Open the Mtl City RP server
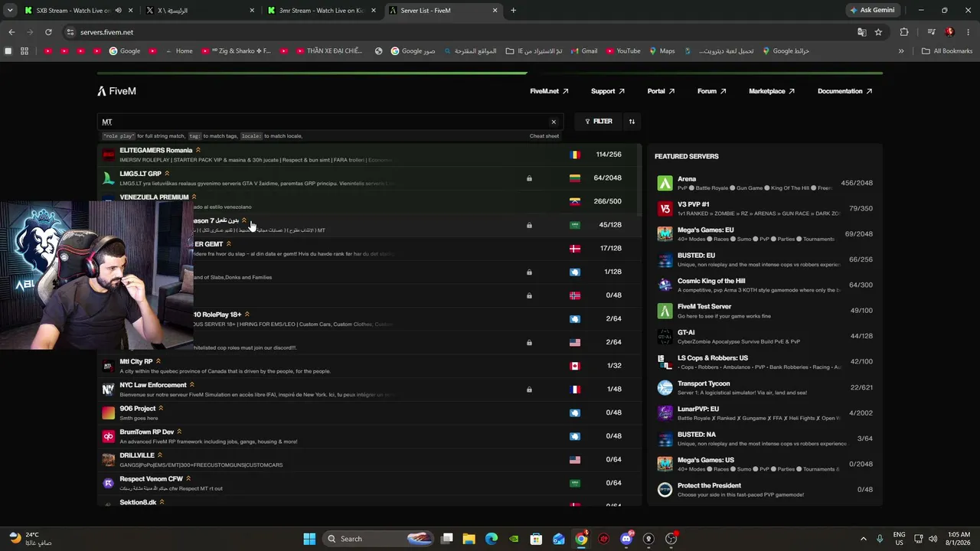This screenshot has width=980, height=551. click(370, 366)
